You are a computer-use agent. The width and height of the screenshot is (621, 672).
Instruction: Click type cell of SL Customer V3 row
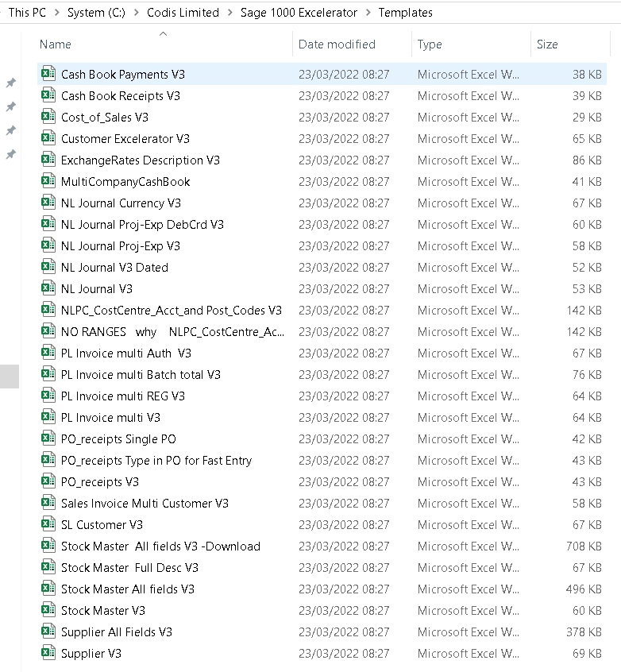point(469,524)
